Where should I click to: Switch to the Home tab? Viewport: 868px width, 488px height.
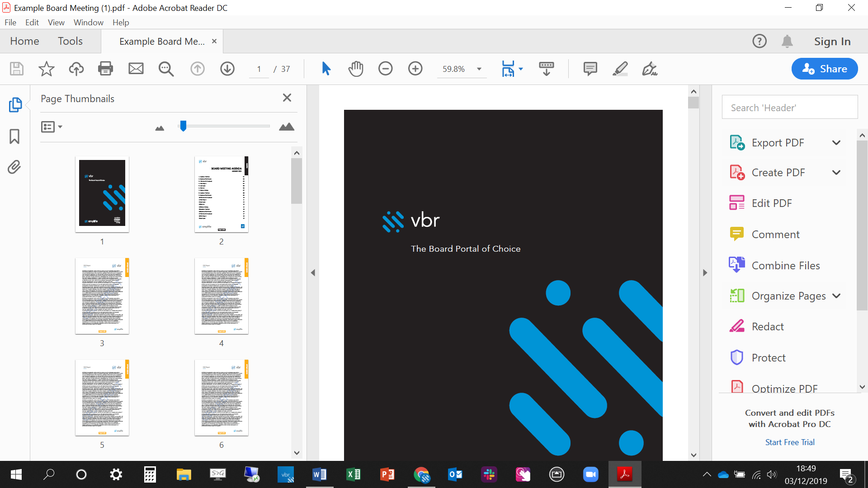click(x=24, y=41)
